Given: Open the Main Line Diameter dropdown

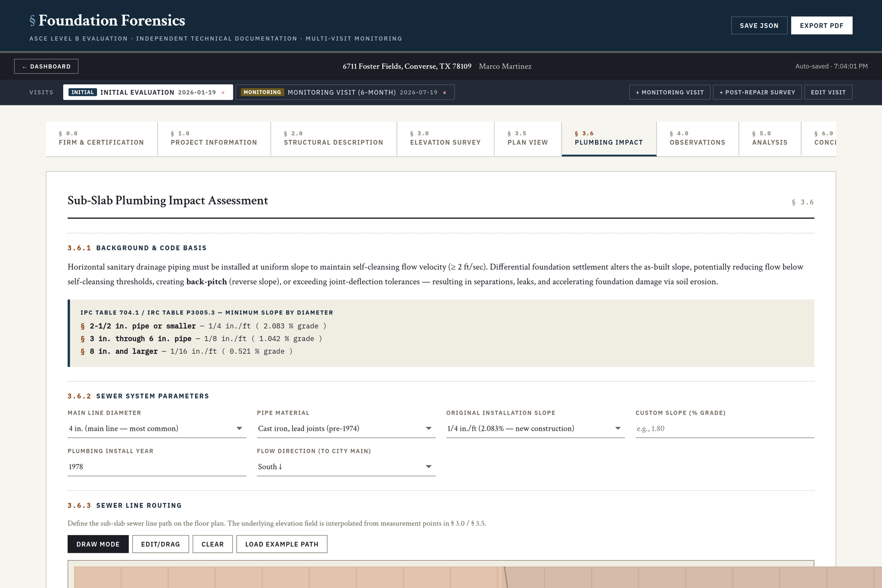Looking at the screenshot, I should click(157, 428).
